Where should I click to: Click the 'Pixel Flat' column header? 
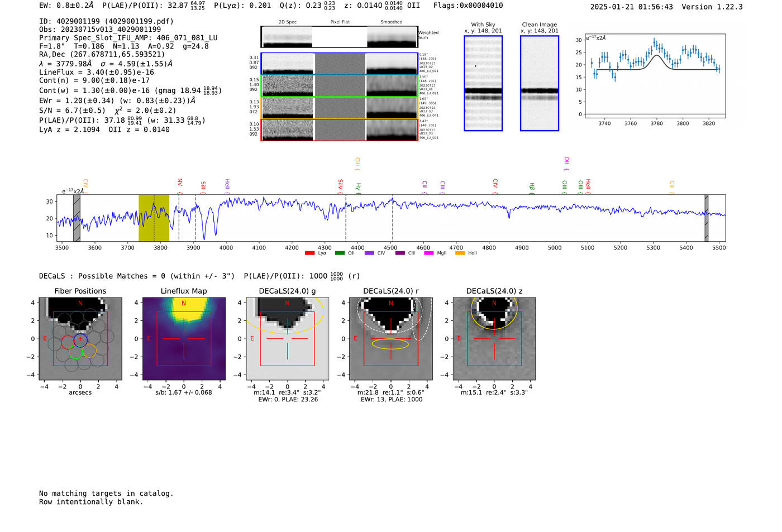(340, 22)
